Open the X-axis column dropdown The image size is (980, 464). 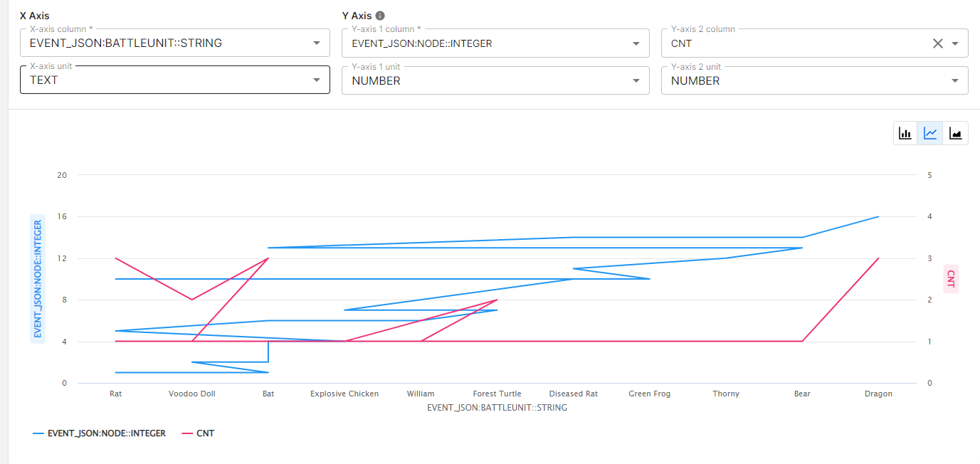(x=317, y=43)
